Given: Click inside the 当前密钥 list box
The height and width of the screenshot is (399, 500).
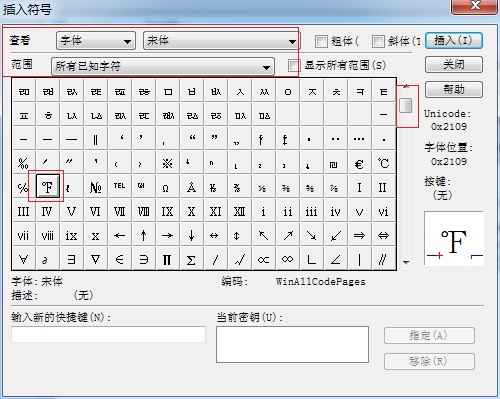Looking at the screenshot, I should click(292, 344).
